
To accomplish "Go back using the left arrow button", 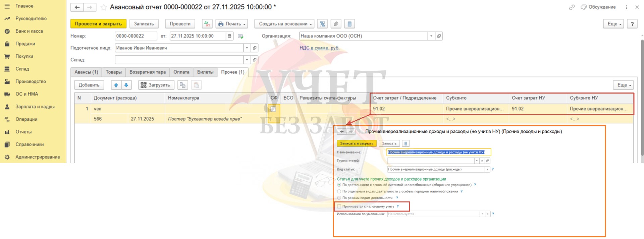I will pos(77,7).
